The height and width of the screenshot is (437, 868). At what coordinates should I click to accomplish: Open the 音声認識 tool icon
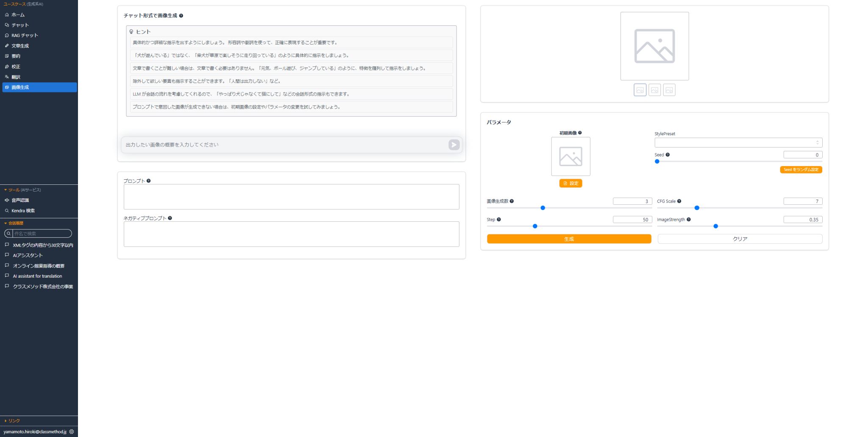(6, 200)
